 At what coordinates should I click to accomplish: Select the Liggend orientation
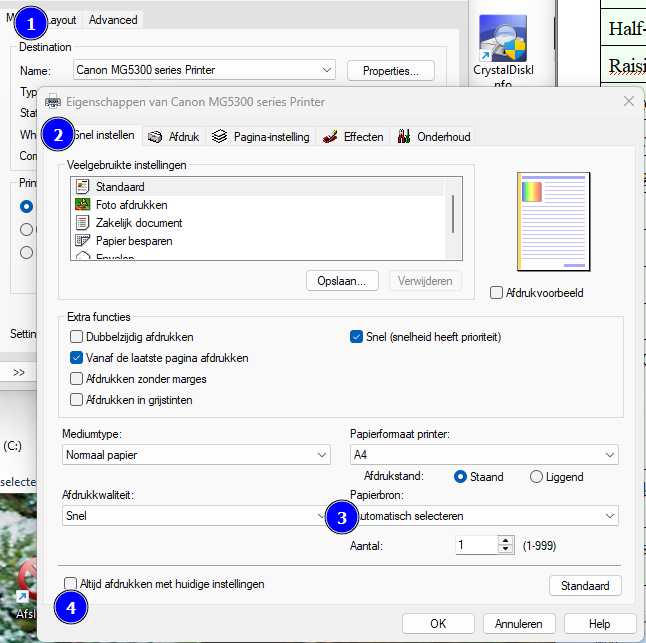[536, 477]
